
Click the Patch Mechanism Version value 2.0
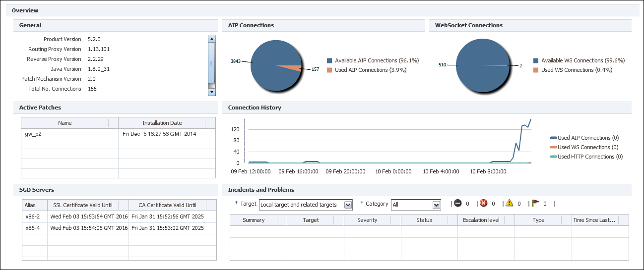pos(91,79)
